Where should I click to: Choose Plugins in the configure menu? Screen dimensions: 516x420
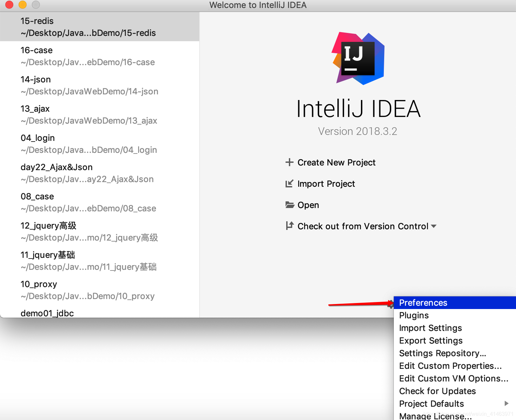click(x=455, y=315)
